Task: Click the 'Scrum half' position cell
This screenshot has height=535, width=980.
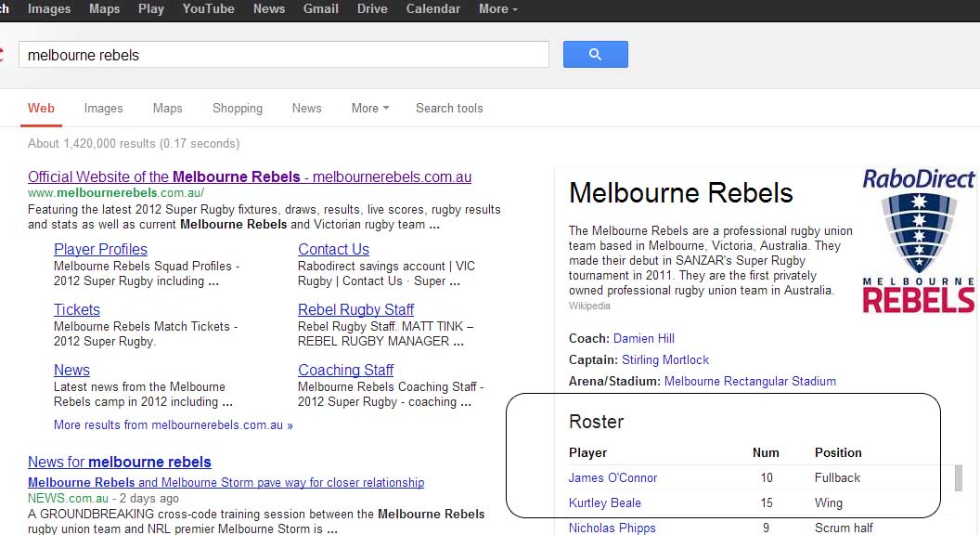Action: tap(844, 528)
